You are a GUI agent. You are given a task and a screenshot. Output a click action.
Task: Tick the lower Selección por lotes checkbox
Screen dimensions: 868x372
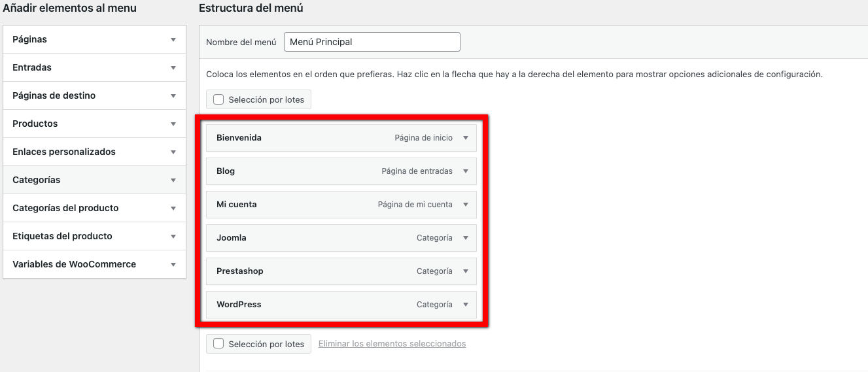click(218, 344)
